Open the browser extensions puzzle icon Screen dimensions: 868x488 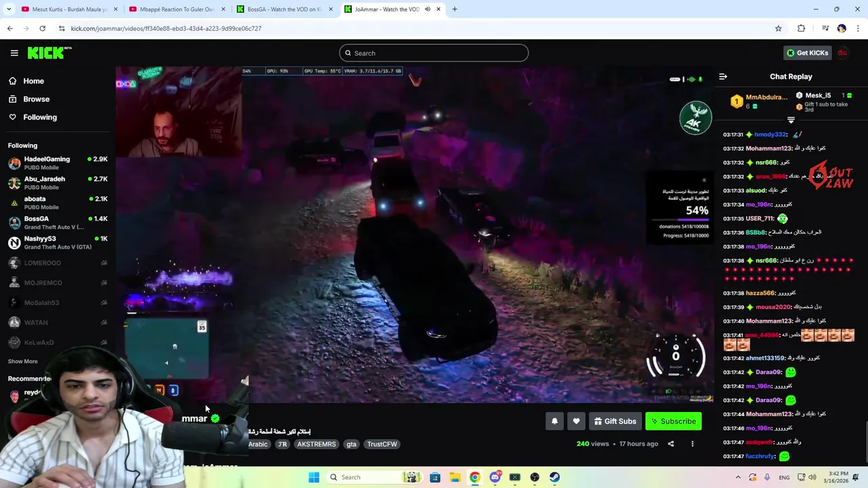click(x=802, y=28)
